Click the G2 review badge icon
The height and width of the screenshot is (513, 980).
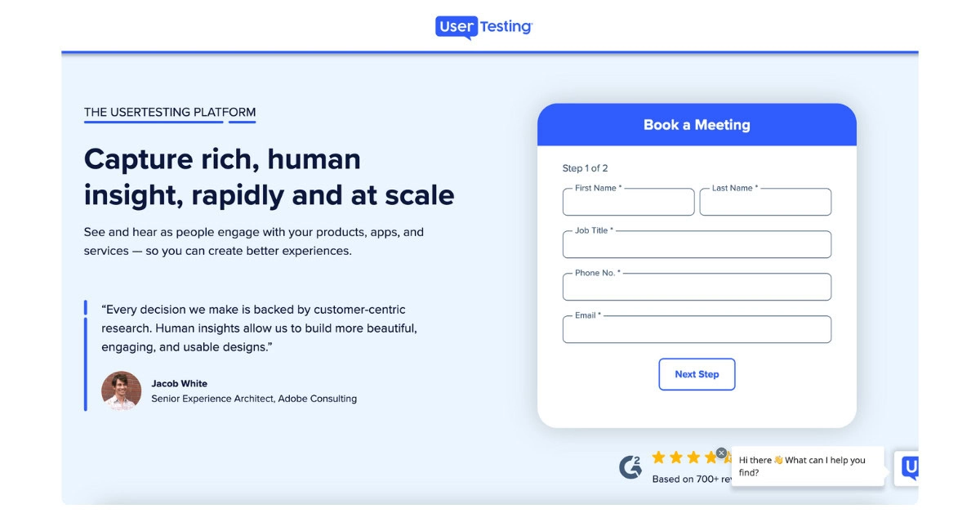tap(631, 466)
